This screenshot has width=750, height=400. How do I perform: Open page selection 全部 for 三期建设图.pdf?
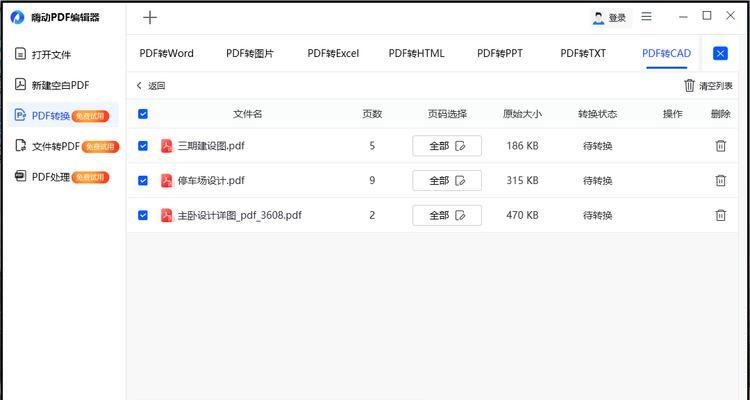(447, 146)
